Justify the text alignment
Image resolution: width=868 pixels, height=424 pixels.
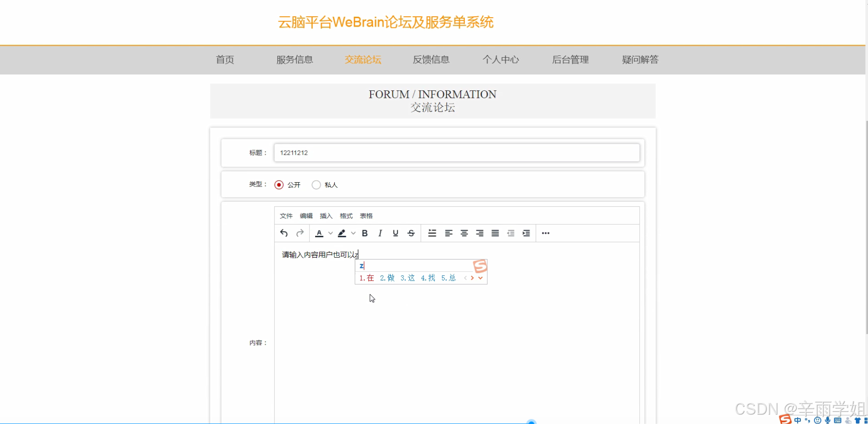pyautogui.click(x=495, y=233)
